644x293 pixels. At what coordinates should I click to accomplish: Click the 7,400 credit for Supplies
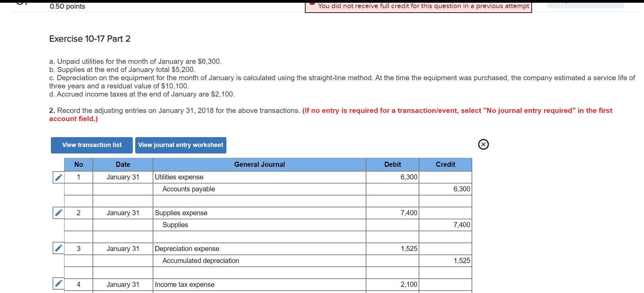tap(446, 225)
